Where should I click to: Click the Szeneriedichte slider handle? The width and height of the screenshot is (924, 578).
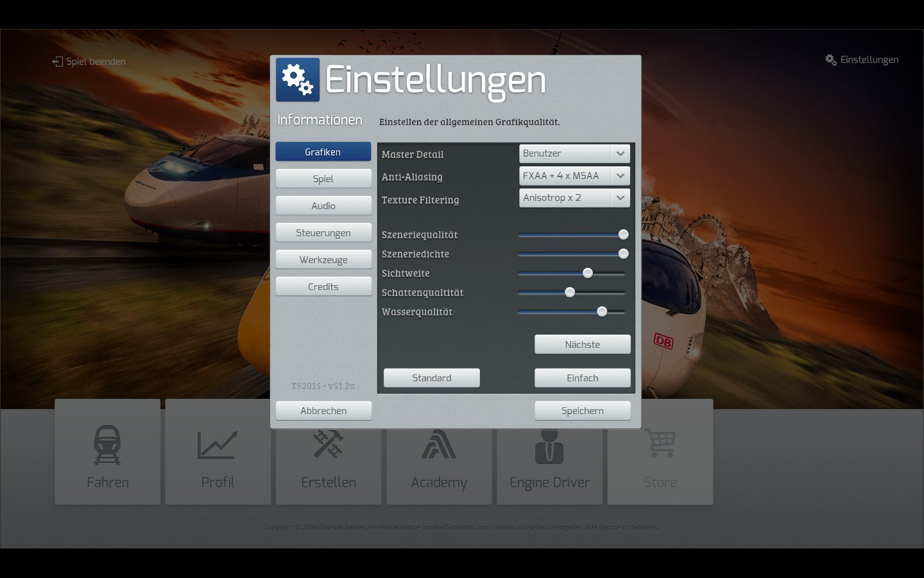click(x=623, y=254)
